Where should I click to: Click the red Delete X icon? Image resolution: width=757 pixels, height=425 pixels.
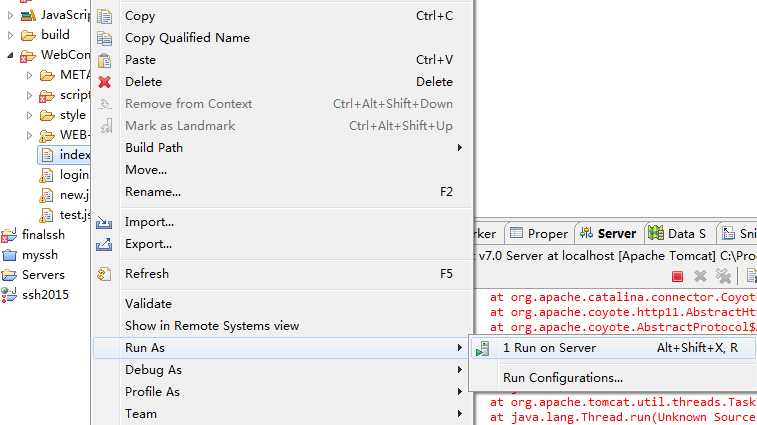coord(104,82)
